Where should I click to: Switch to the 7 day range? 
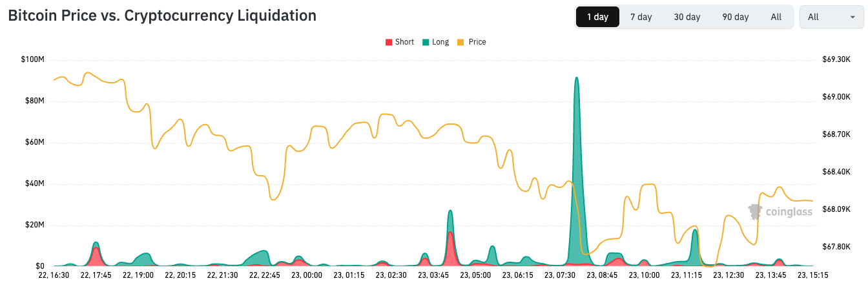(641, 17)
